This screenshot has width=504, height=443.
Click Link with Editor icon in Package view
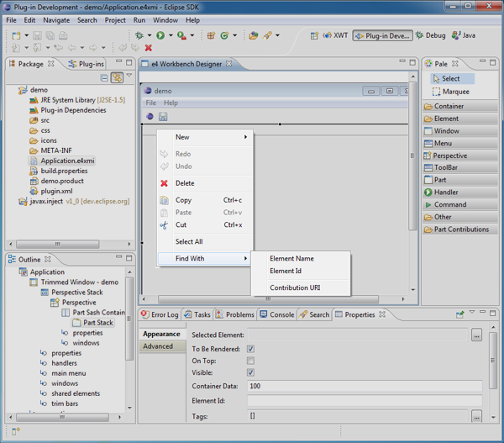[118, 77]
